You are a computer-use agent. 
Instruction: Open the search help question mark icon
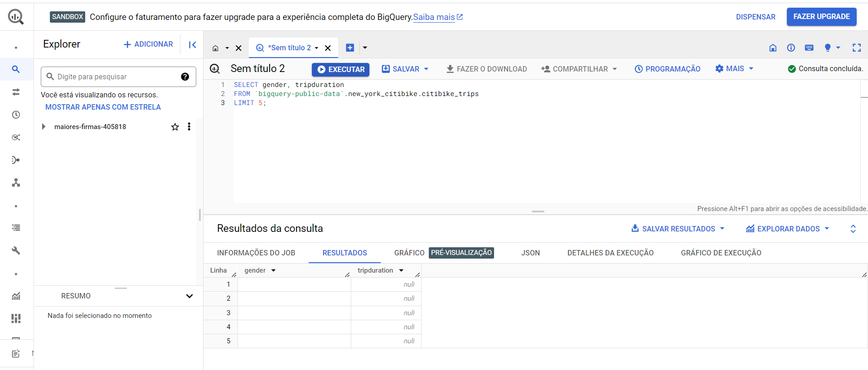pyautogui.click(x=185, y=77)
